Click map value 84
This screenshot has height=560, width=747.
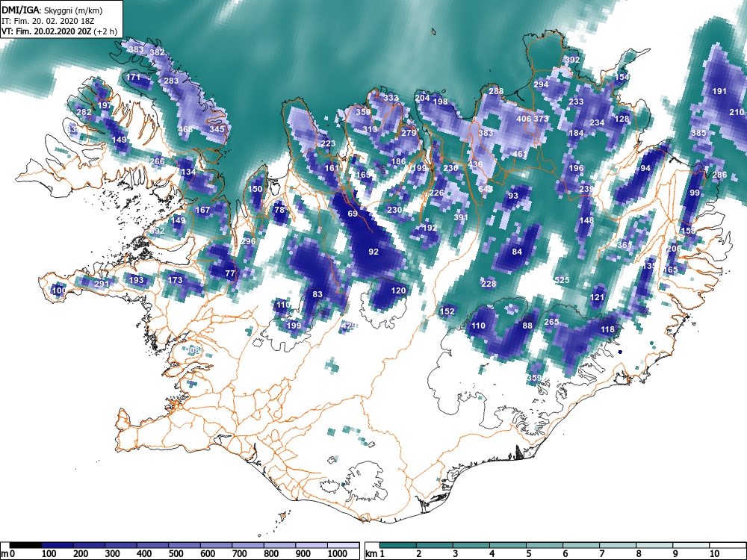[x=517, y=252]
